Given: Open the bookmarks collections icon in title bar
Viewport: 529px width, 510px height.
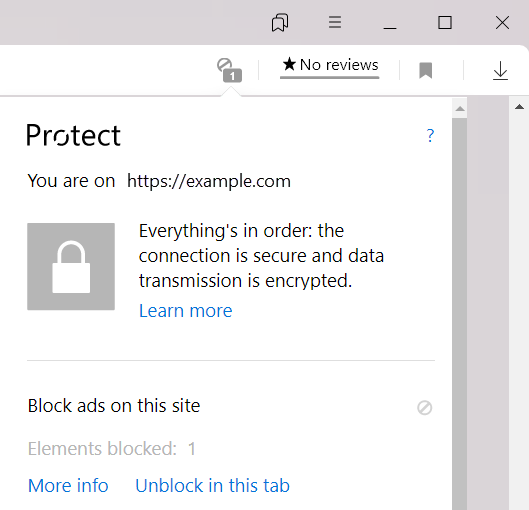Looking at the screenshot, I should (x=280, y=23).
